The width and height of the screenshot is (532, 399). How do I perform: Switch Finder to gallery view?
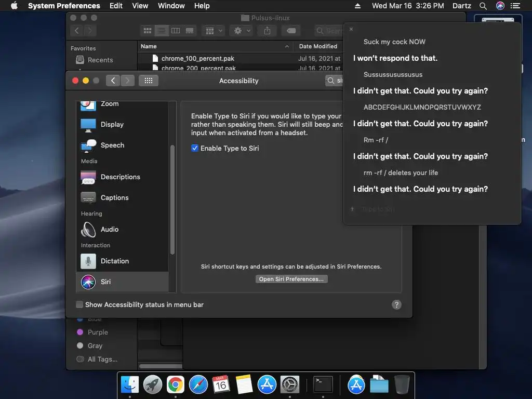[x=189, y=31]
